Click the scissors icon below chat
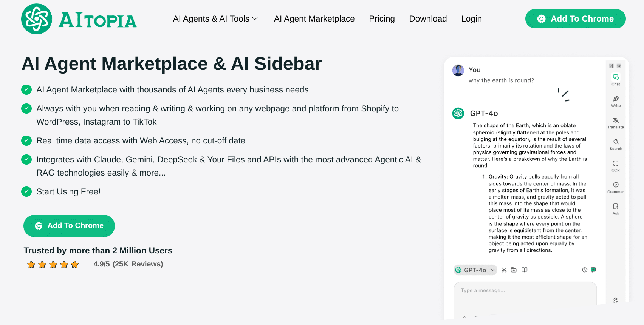Viewport: 644px width, 325px height. point(504,270)
